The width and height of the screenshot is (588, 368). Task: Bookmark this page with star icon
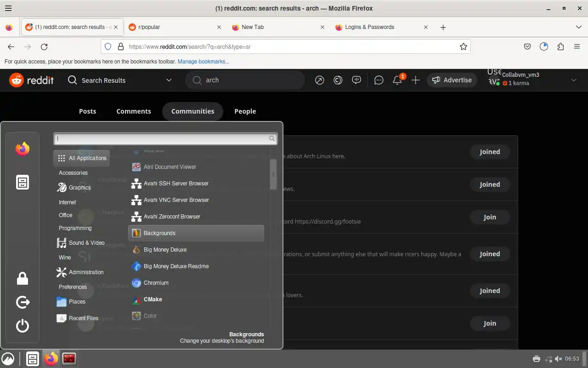pos(464,46)
